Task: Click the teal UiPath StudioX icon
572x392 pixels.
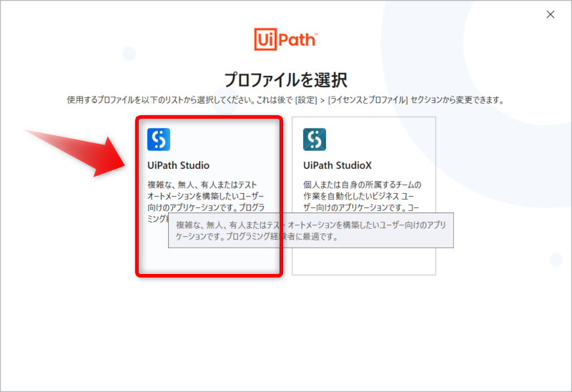Action: pyautogui.click(x=315, y=139)
